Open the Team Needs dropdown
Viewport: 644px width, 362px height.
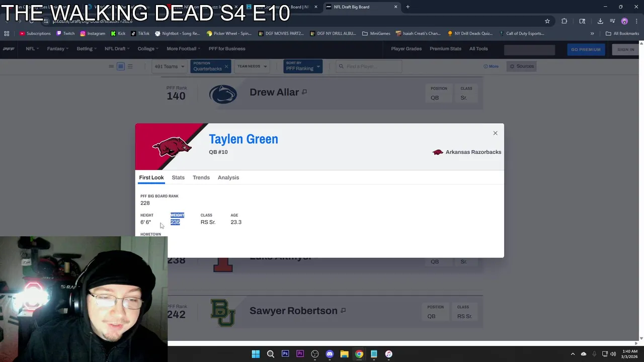252,66
